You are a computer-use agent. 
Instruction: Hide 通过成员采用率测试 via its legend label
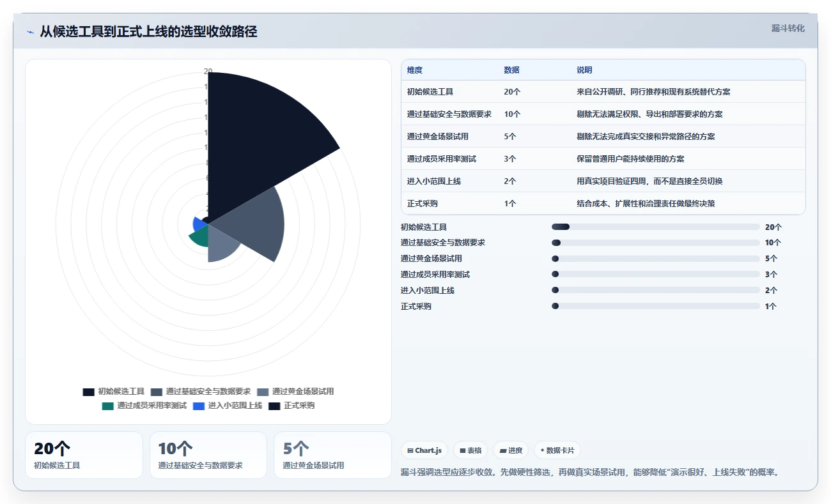pyautogui.click(x=151, y=406)
